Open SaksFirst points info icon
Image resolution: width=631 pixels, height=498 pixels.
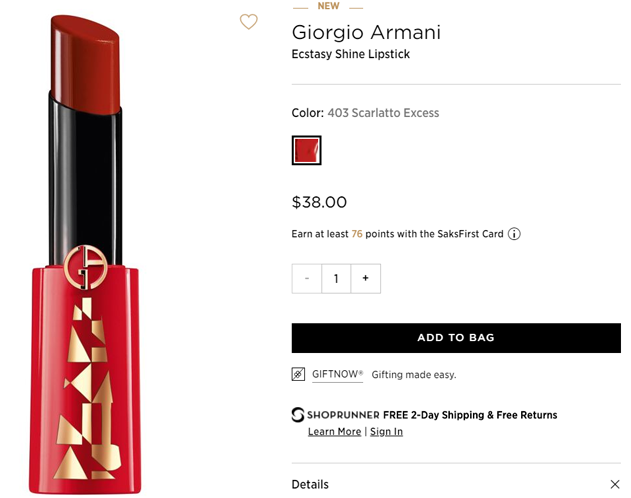click(514, 234)
